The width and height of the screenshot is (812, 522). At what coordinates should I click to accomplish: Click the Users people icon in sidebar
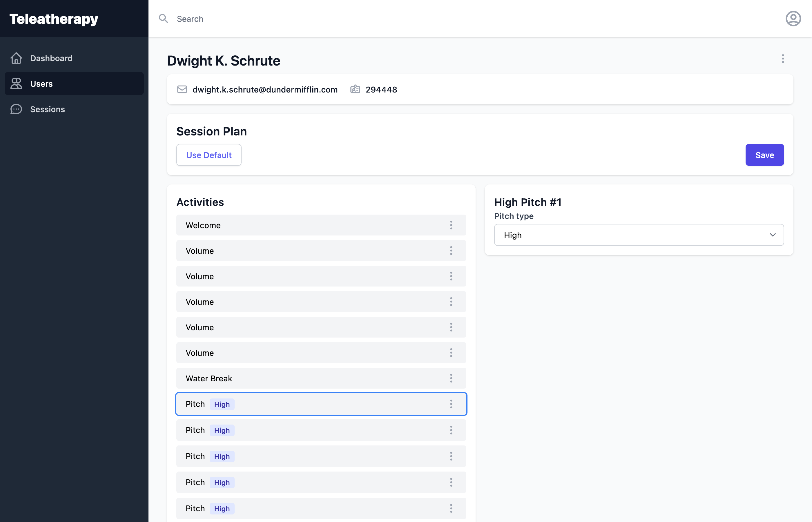pyautogui.click(x=16, y=84)
